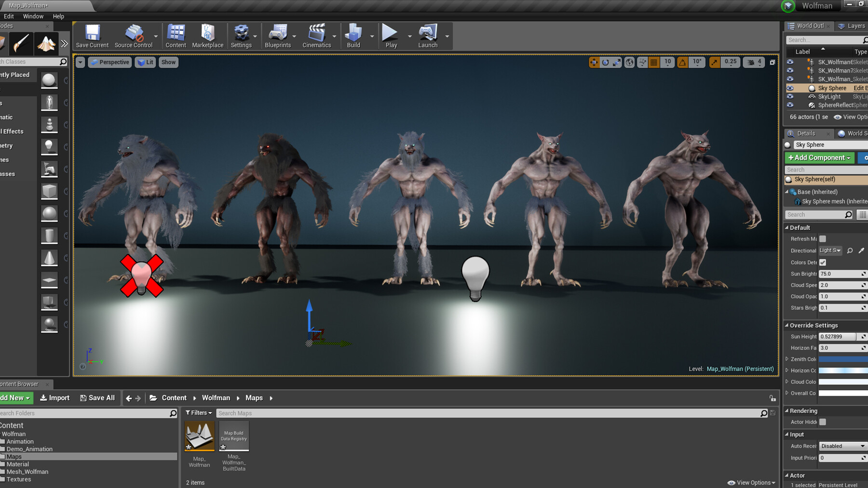Select the rotate gizmo tool in viewport

click(x=605, y=62)
